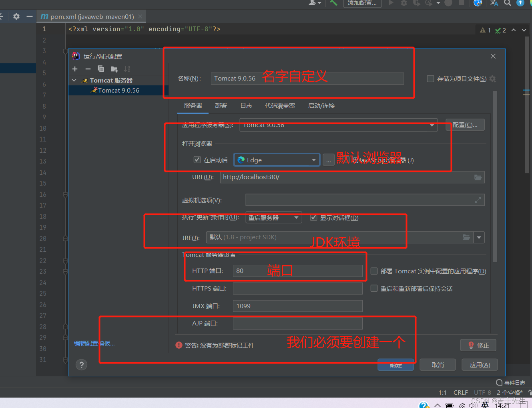Screen dimensions: 532x408
Task: Browse for JRE with folder icon
Action: tap(466, 237)
